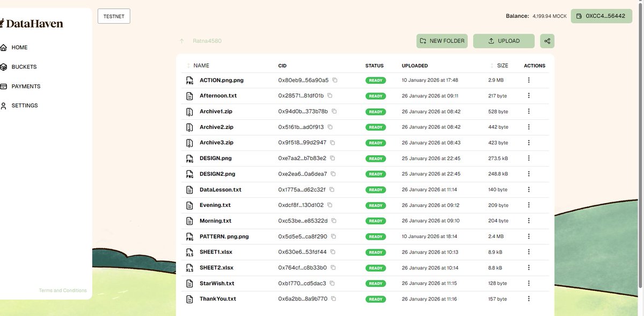Click the READY status of Archive2.zip

click(x=376, y=127)
